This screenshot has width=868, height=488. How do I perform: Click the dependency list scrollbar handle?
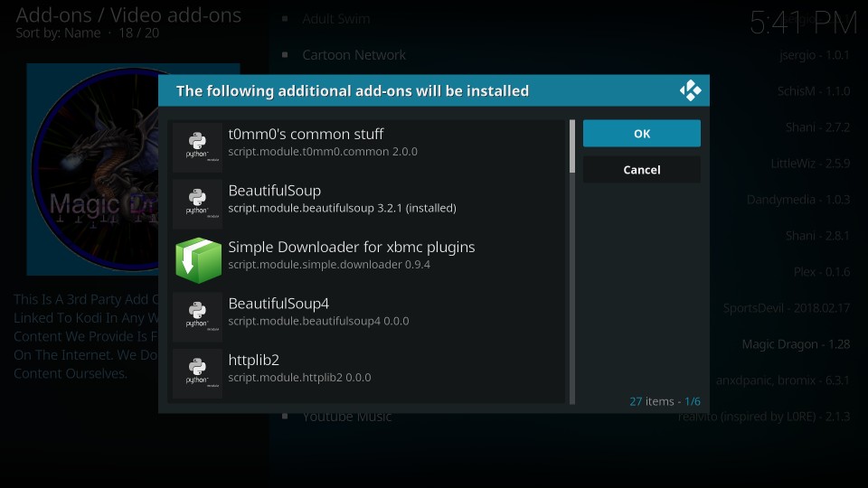coord(572,146)
